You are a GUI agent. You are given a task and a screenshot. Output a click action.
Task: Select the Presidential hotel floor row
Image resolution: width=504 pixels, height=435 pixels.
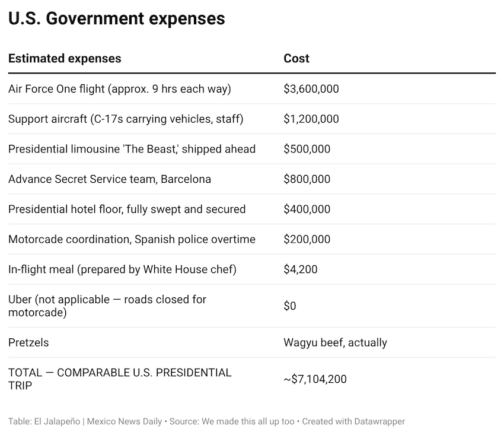127,209
